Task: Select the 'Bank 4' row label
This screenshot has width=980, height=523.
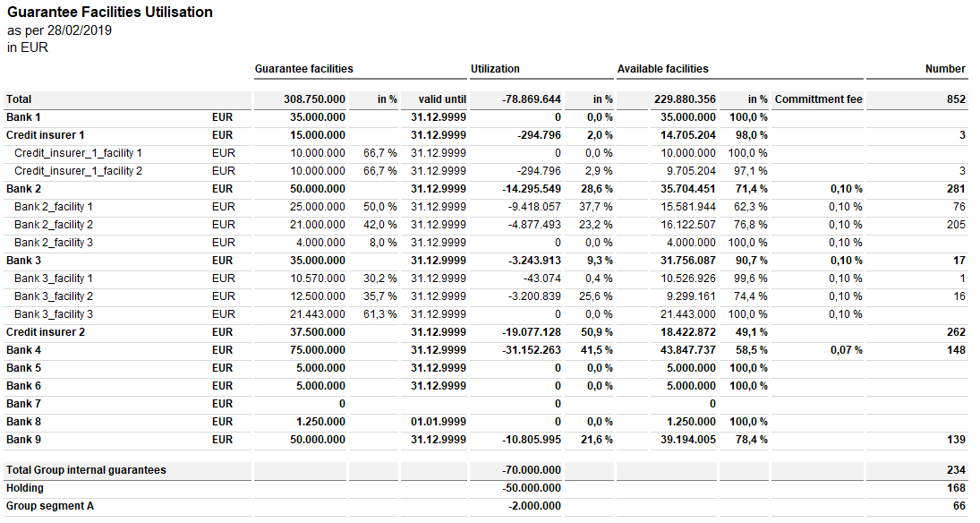Action: [x=23, y=350]
